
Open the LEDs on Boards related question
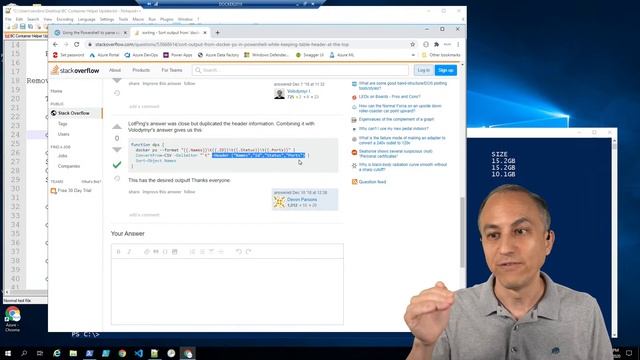coord(389,97)
